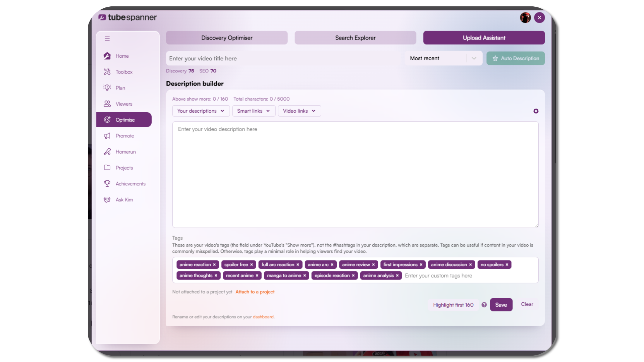Open the Most recent sort dropdown
644x362 pixels.
coord(443,58)
